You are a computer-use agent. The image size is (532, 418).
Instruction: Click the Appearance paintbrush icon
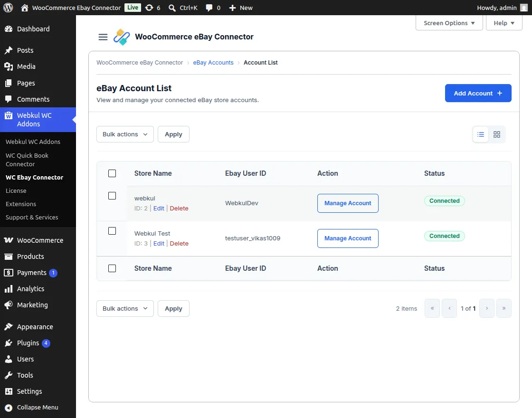9,327
